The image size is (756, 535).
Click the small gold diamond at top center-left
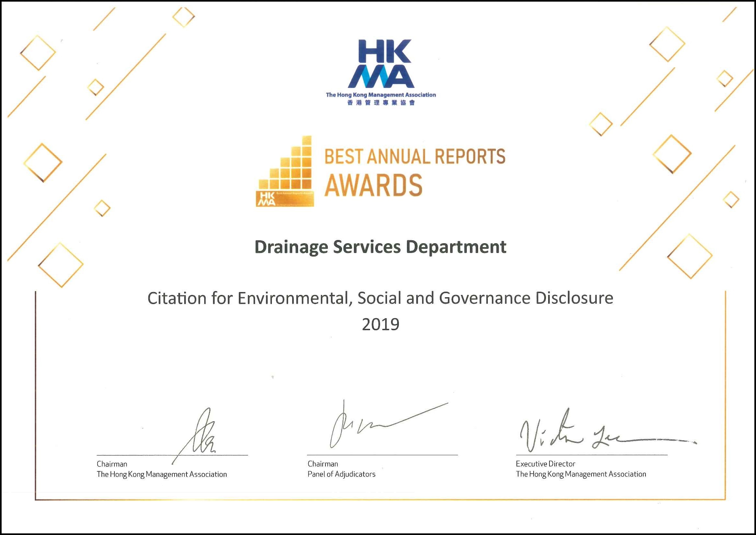coord(184,17)
